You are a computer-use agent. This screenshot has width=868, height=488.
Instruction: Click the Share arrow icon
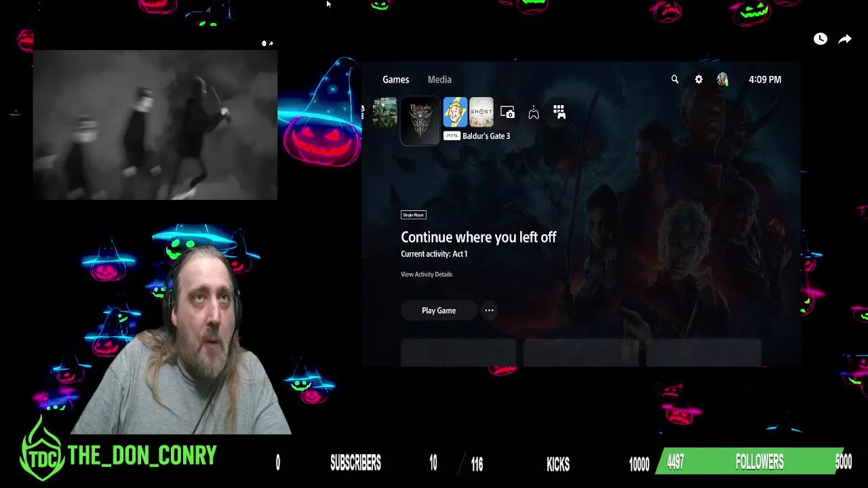(x=845, y=39)
